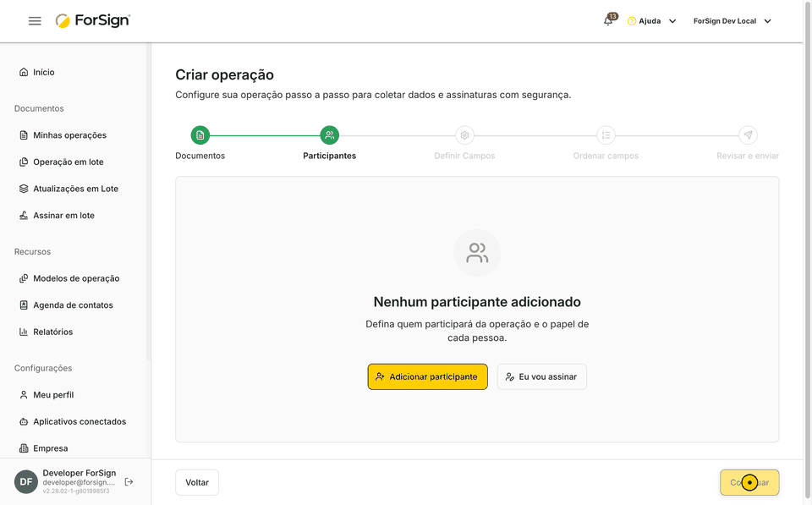Click the Aplicativos conectados robot icon
This screenshot has width=812, height=505.
24,421
